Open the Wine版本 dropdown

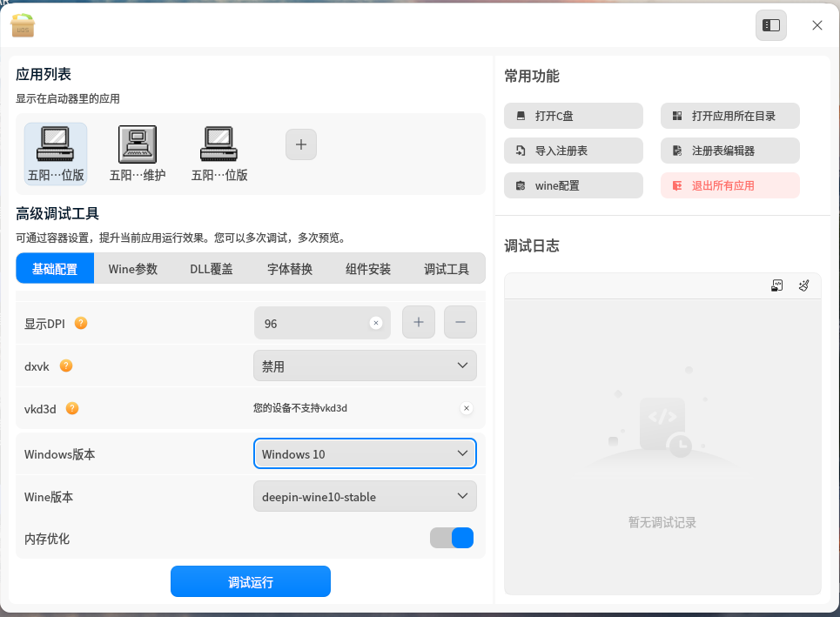coord(365,497)
